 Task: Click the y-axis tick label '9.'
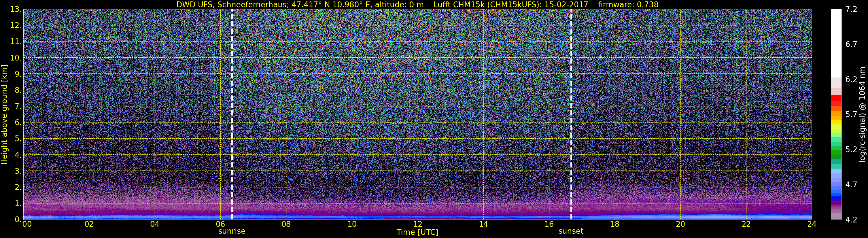point(18,74)
